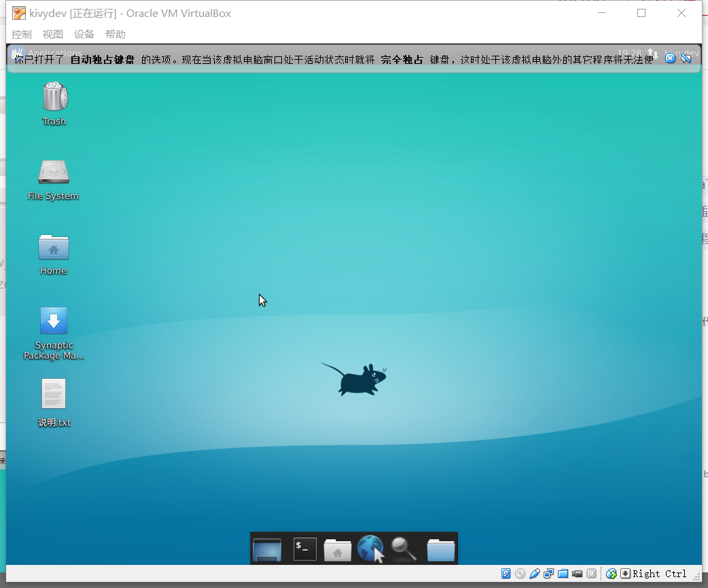This screenshot has height=588, width=708.
Task: Open the 帮助 menu
Action: pyautogui.click(x=115, y=35)
